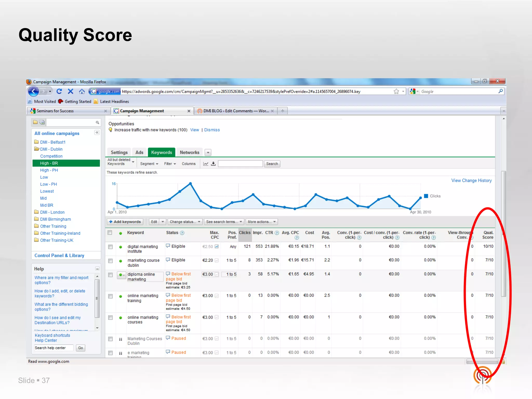Image resolution: width=532 pixels, height=399 pixels.
Task: Click the main page vertical scrollbar
Action: click(x=504, y=234)
